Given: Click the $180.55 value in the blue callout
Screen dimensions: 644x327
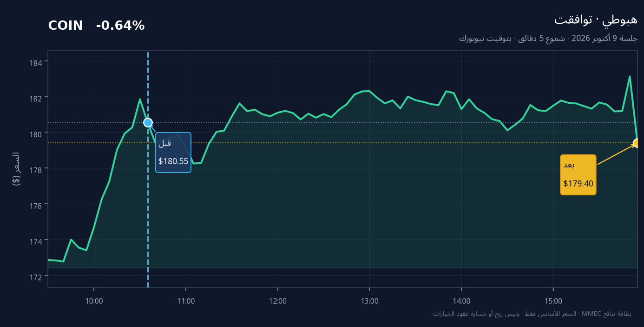Looking at the screenshot, I should pyautogui.click(x=173, y=161).
